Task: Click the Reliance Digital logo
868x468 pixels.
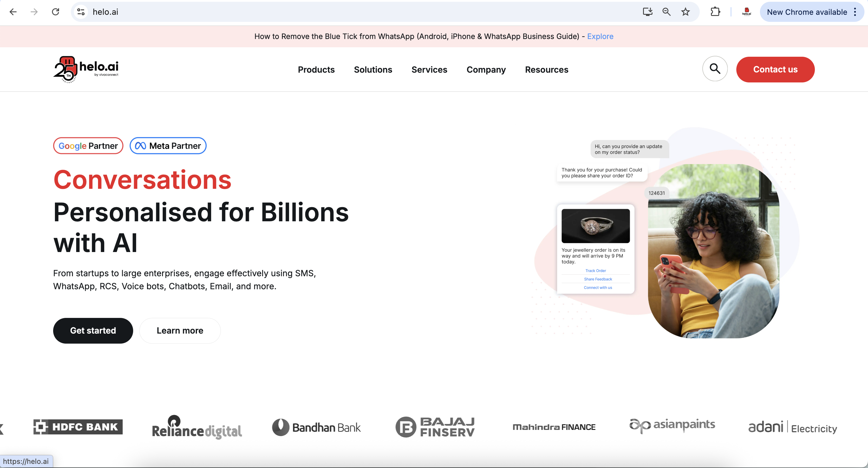Action: [197, 427]
